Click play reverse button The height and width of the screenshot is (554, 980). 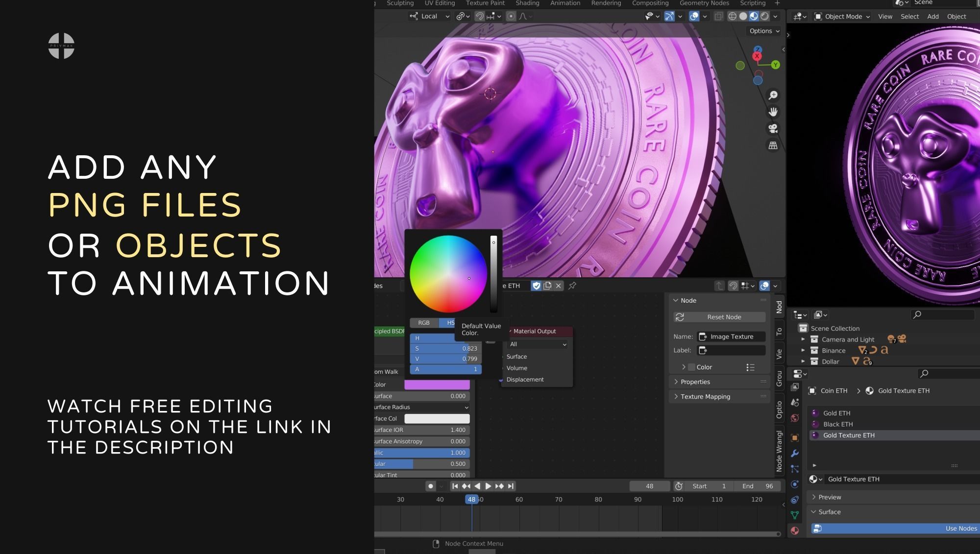477,486
